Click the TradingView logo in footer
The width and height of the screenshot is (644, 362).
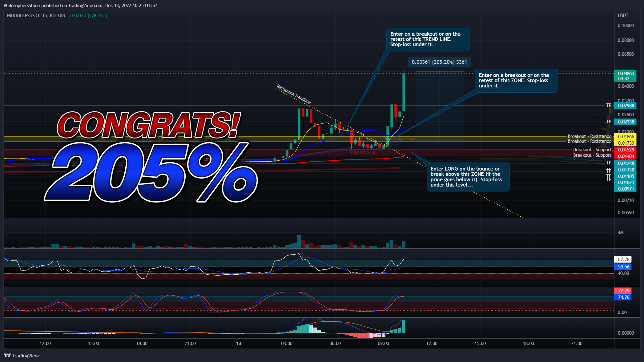point(21,356)
